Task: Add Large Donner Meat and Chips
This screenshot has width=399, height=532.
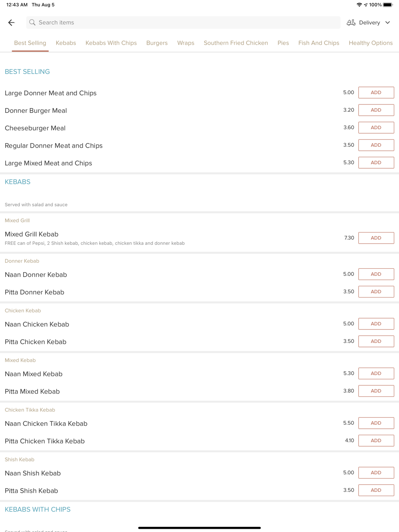Action: (x=376, y=93)
